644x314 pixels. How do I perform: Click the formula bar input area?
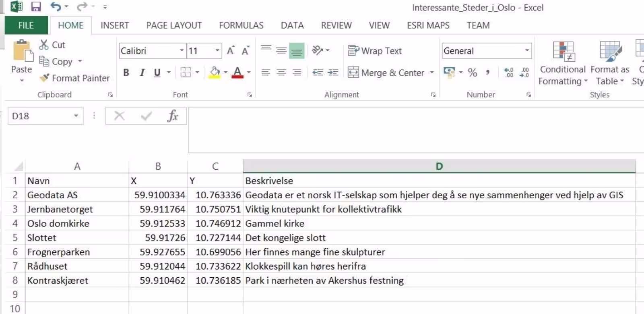point(416,130)
